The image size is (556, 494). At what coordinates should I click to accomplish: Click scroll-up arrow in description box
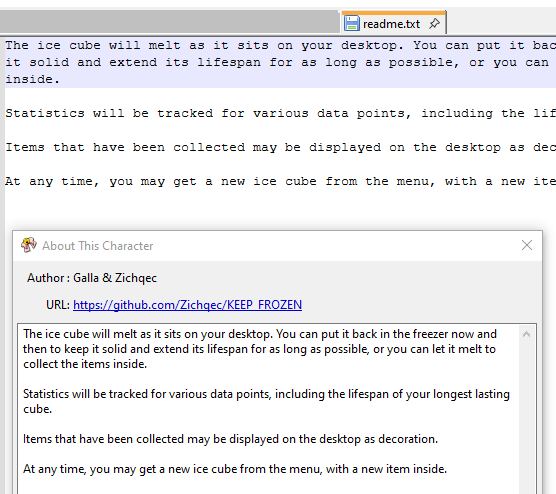pyautogui.click(x=526, y=334)
